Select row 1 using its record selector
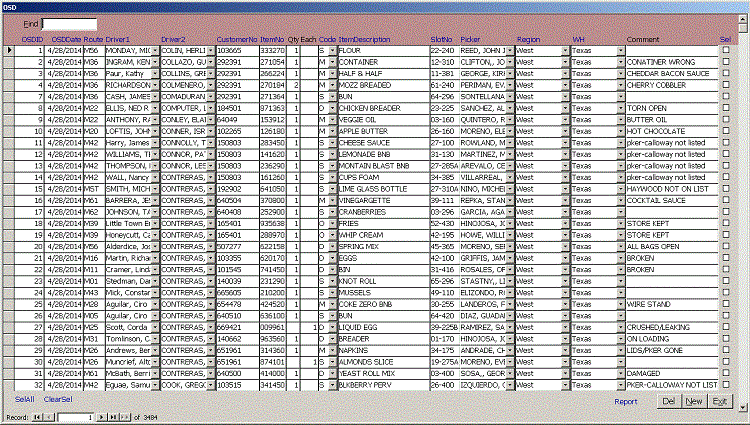The image size is (750, 425). point(9,49)
